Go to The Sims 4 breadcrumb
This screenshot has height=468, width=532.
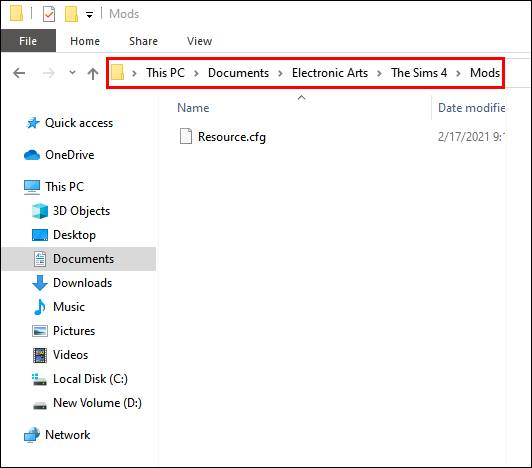(x=419, y=73)
